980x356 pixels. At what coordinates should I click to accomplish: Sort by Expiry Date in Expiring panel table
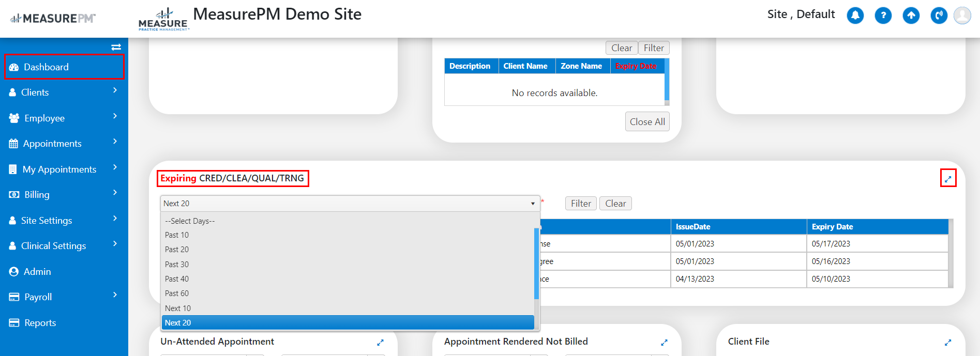pyautogui.click(x=877, y=227)
